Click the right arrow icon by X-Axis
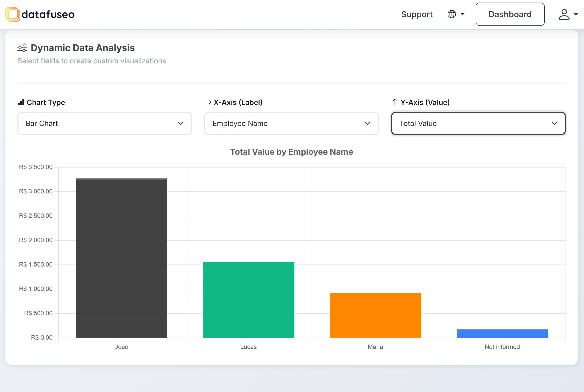 (208, 102)
